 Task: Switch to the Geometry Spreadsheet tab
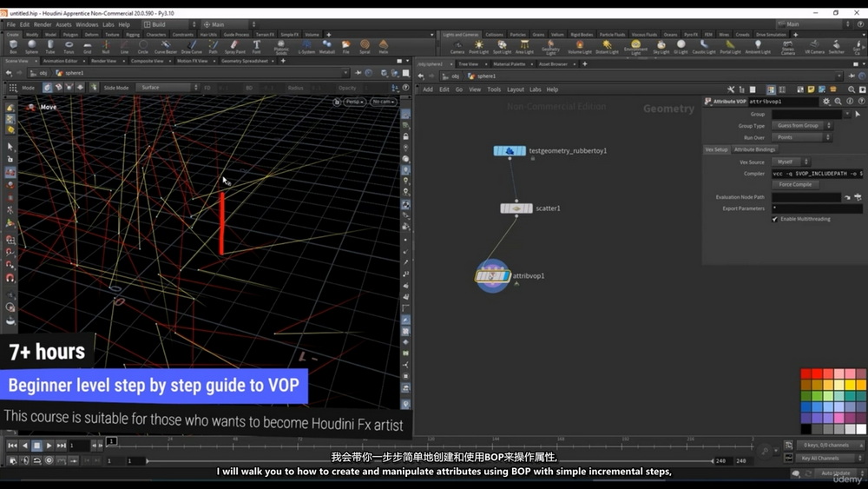[244, 61]
